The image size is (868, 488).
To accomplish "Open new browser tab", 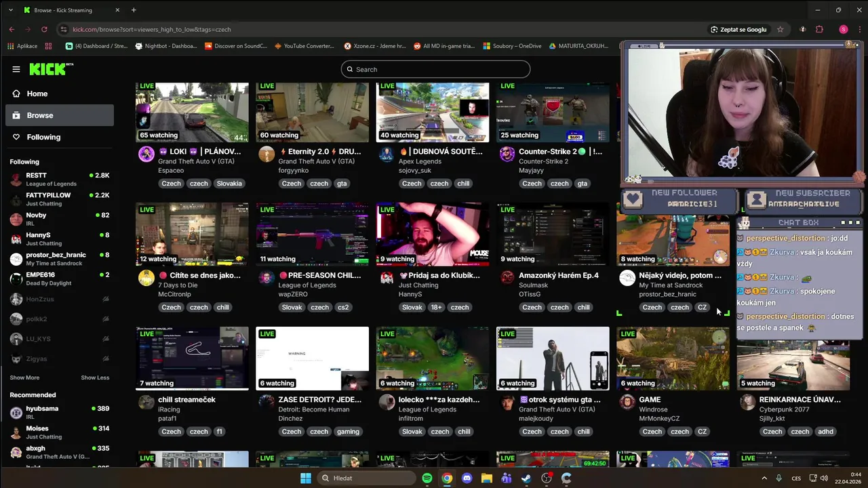I will coord(134,10).
